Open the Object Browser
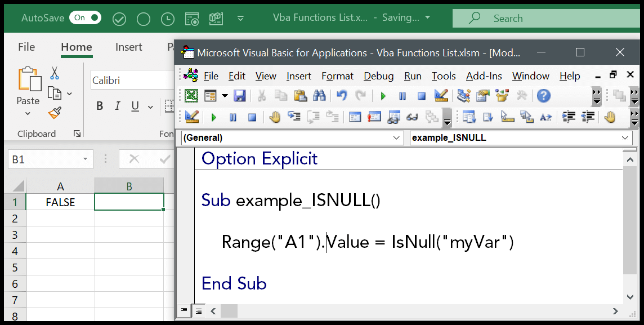The width and height of the screenshot is (644, 325). coord(502,96)
